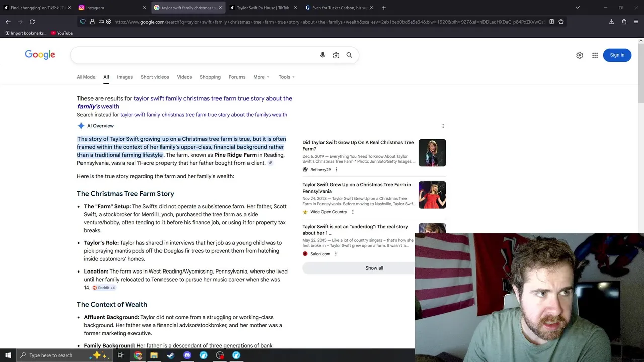644x362 pixels.
Task: Open the Salon.com underdog article
Action: (x=355, y=230)
